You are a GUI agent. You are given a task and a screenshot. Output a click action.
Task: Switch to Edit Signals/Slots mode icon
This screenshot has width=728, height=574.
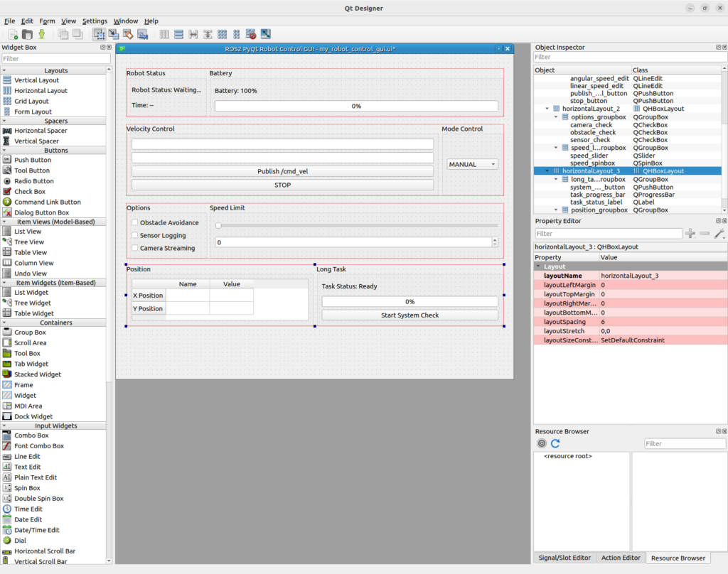point(113,34)
